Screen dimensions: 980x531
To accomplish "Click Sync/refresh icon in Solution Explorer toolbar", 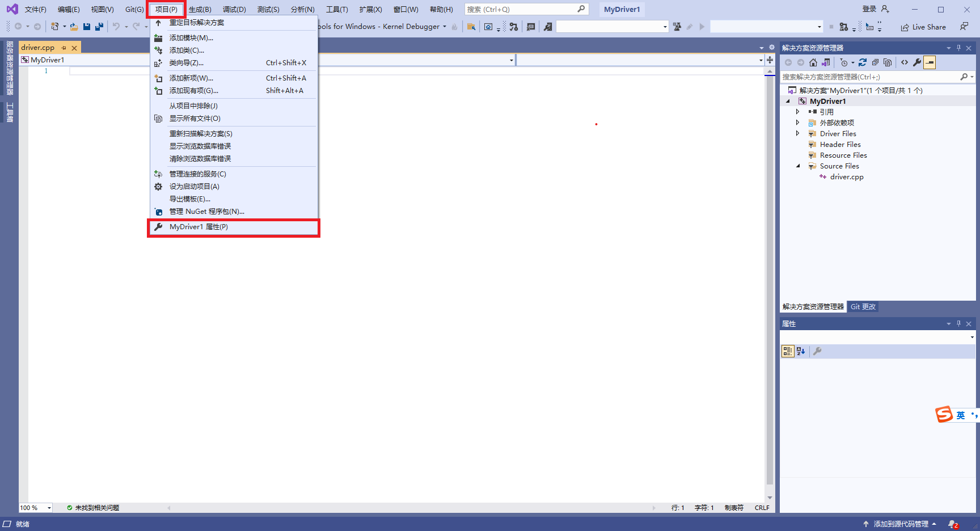I will (x=863, y=62).
